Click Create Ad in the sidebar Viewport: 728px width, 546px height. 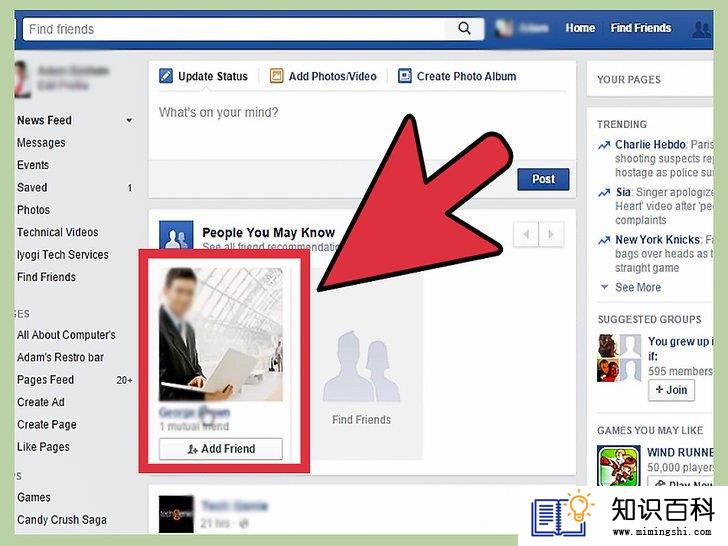coord(41,402)
